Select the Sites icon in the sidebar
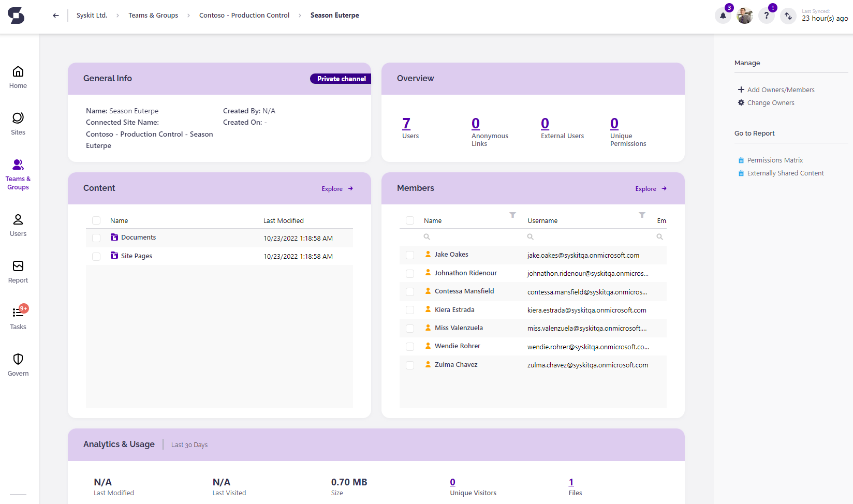853x504 pixels. tap(18, 123)
